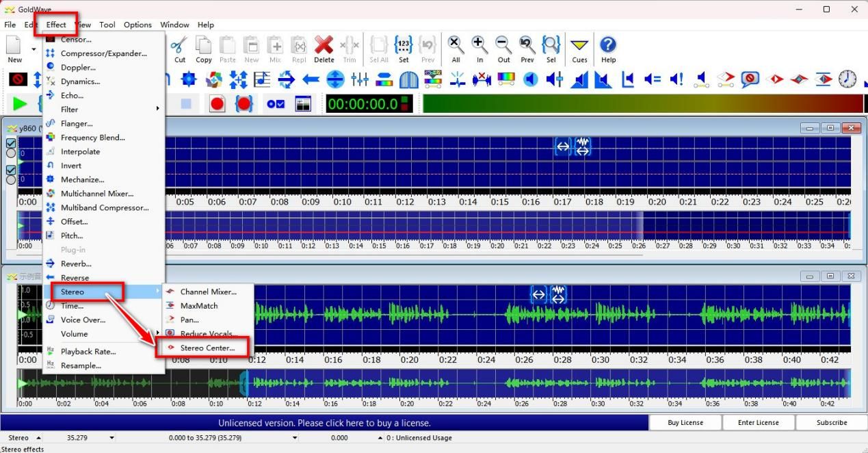The width and height of the screenshot is (868, 453).
Task: Click the green-to-red level meter bar
Action: click(643, 104)
